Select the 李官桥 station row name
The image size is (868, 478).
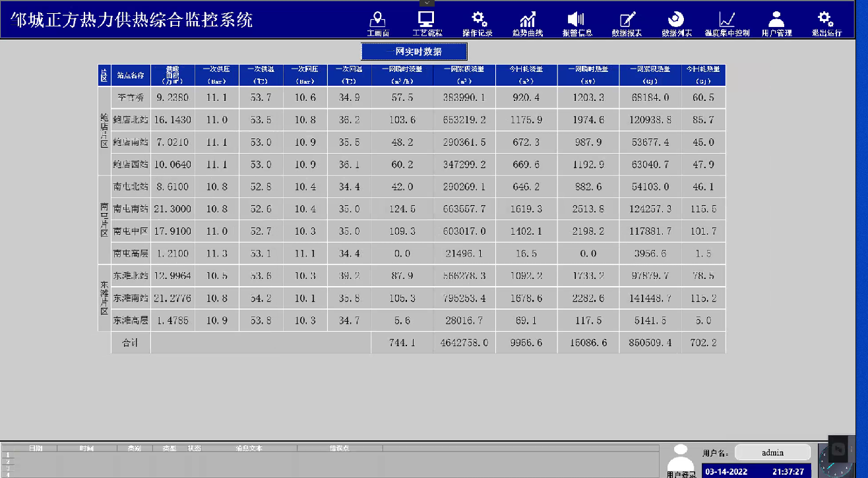[x=131, y=98]
